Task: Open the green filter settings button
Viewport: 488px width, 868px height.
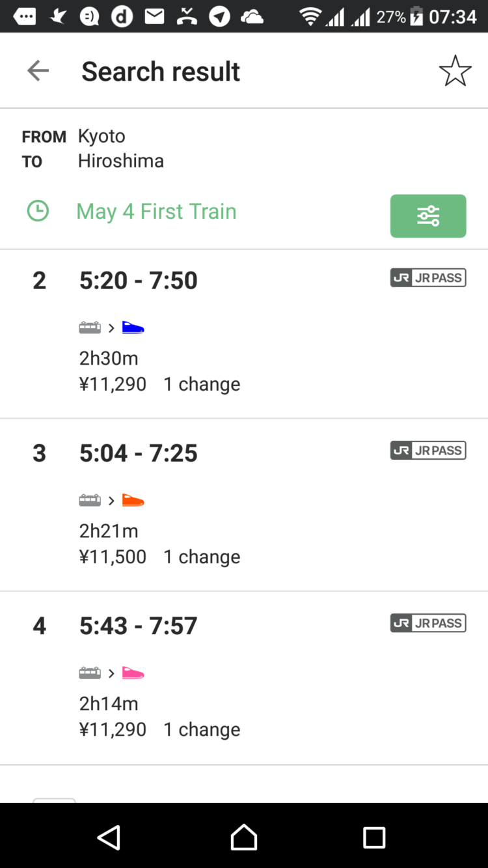Action: (428, 216)
